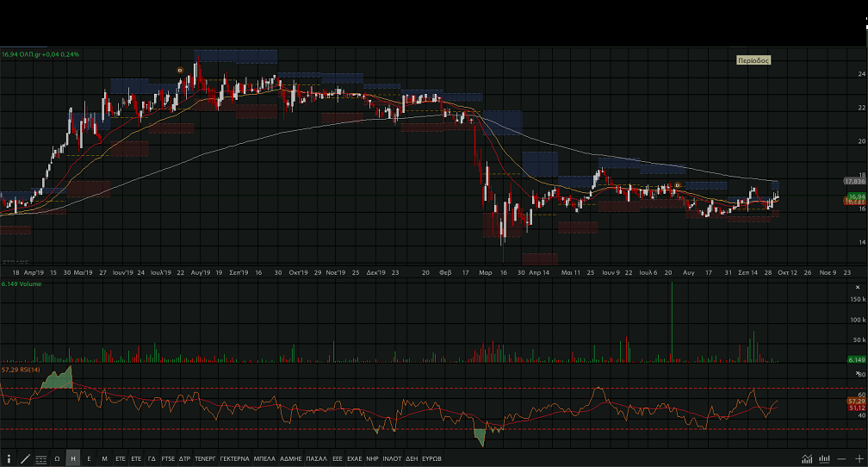Screen dimensions: 868x467
Task: Open the indicators bar-chart icon
Action: point(824,458)
